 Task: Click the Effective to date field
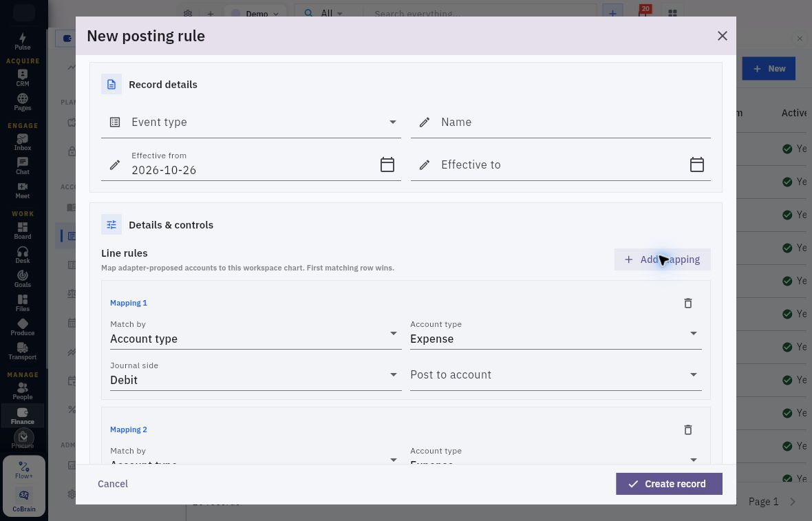pyautogui.click(x=560, y=164)
